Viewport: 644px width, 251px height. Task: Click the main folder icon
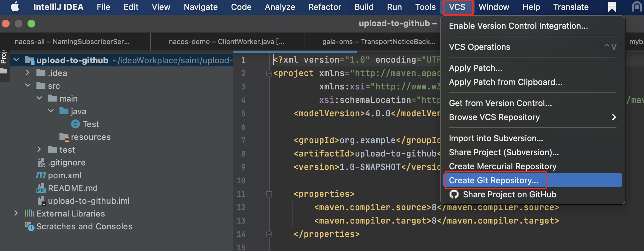52,99
